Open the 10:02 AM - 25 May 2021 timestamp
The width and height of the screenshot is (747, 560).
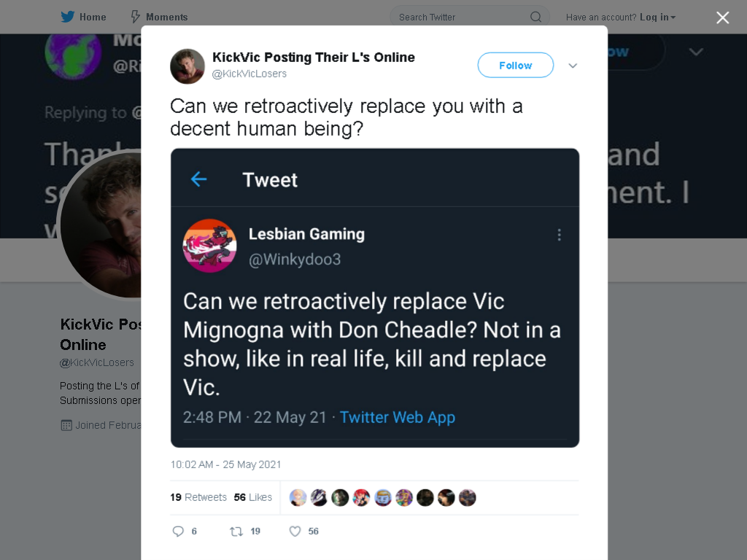[x=226, y=464]
